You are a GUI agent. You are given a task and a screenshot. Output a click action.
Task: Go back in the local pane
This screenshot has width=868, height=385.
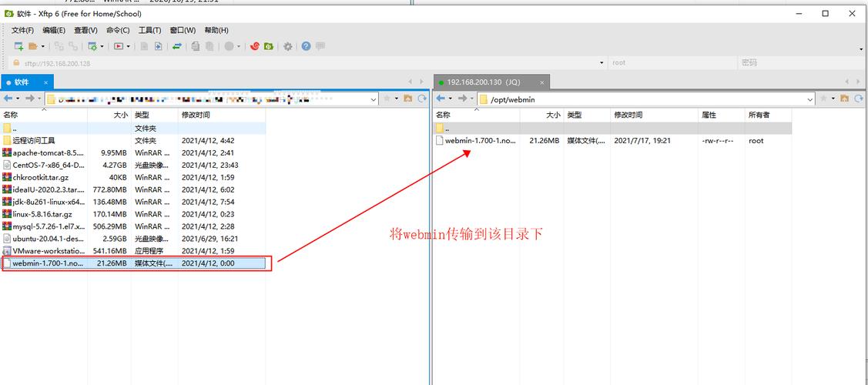[x=8, y=99]
